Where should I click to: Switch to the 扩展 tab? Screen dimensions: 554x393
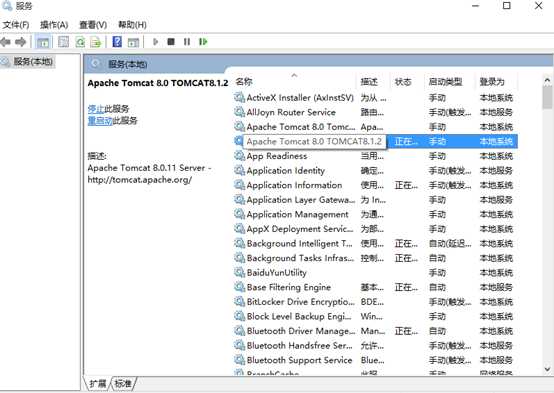(x=98, y=383)
